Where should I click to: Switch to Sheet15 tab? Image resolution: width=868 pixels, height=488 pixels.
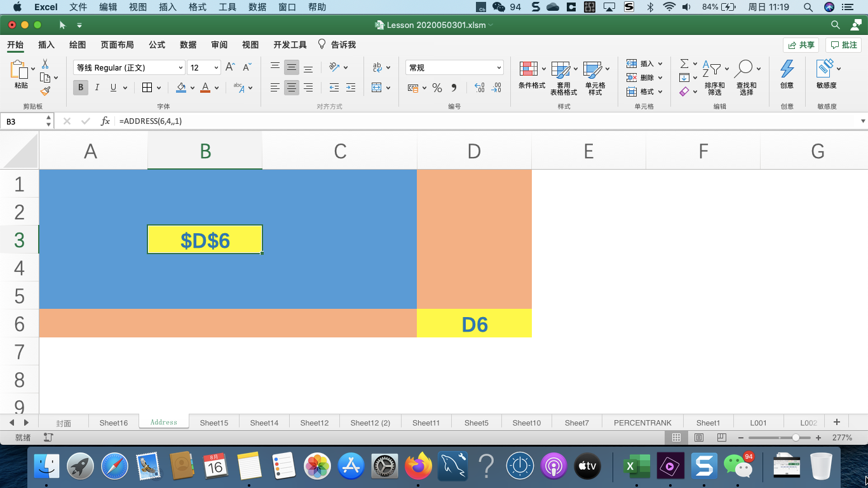point(214,423)
